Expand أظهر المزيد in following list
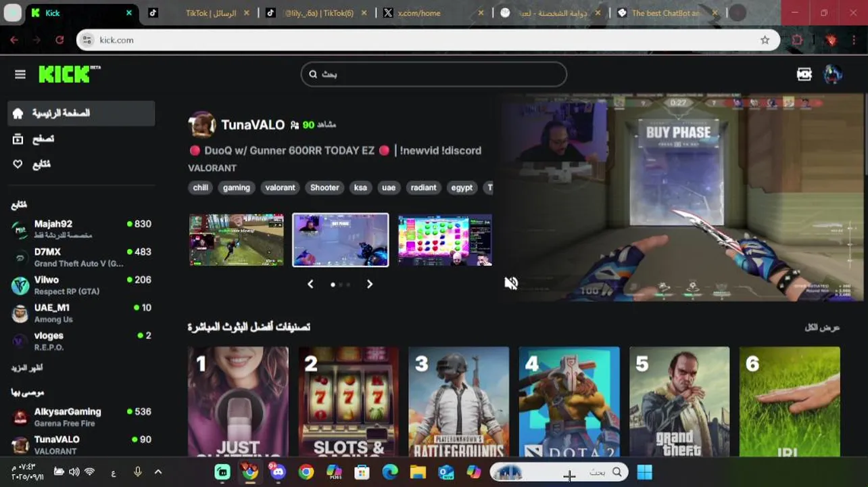 tap(27, 368)
